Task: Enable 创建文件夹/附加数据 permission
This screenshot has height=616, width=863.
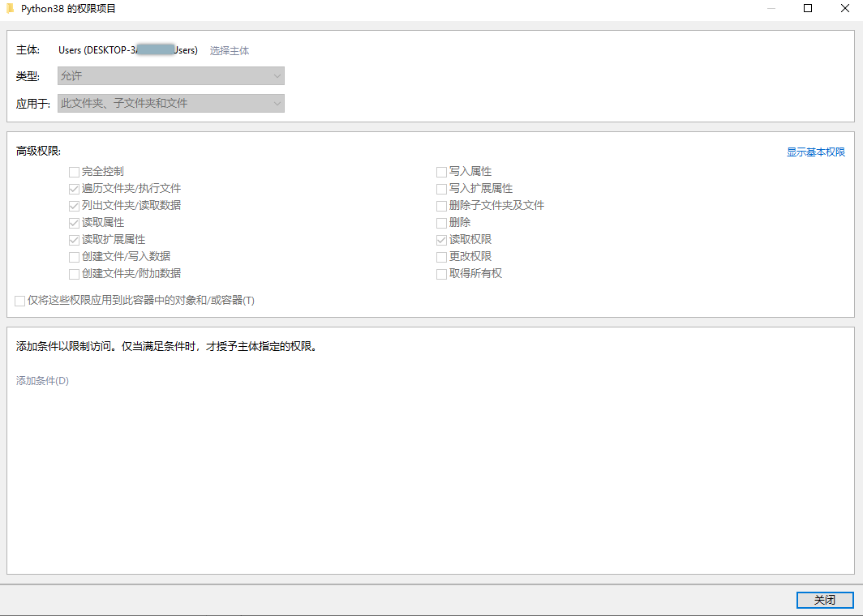Action: tap(75, 275)
